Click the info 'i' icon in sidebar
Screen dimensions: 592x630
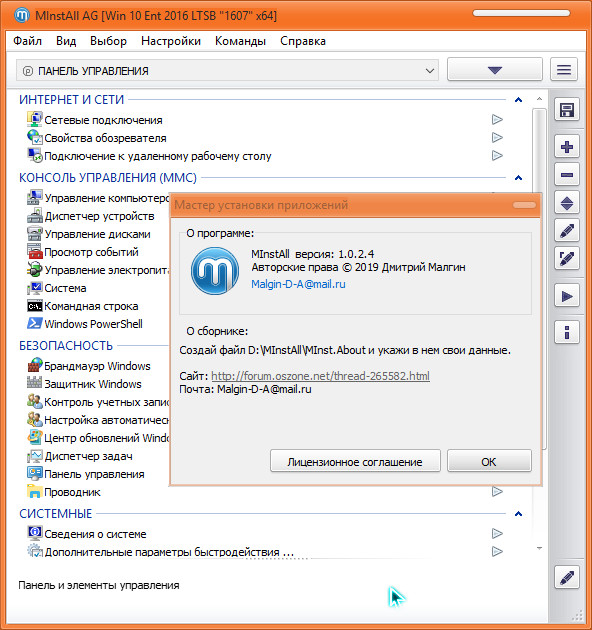pyautogui.click(x=567, y=333)
